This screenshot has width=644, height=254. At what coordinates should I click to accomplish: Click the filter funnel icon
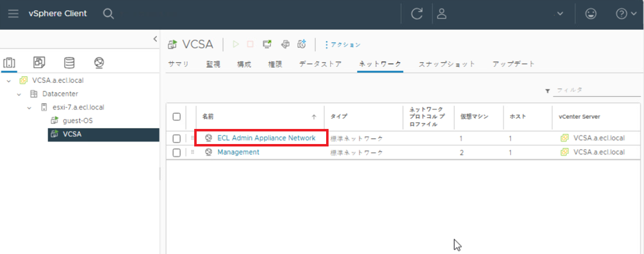(x=548, y=91)
